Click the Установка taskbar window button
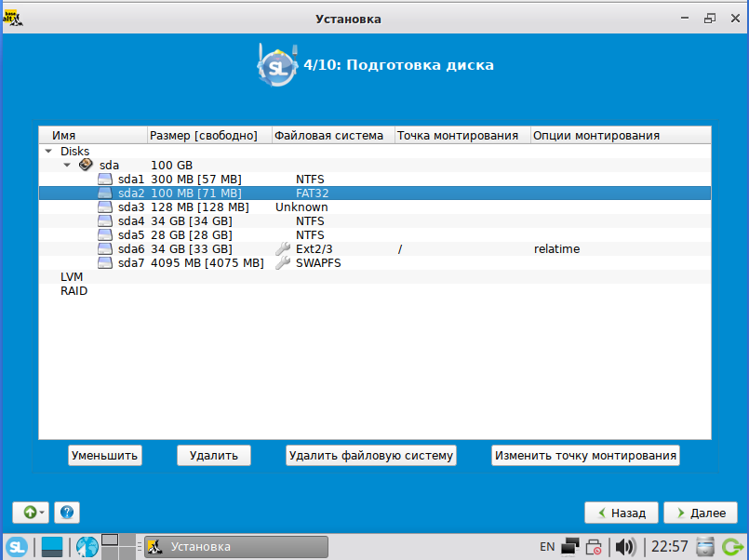Viewport: 749px width, 560px height. point(236,547)
